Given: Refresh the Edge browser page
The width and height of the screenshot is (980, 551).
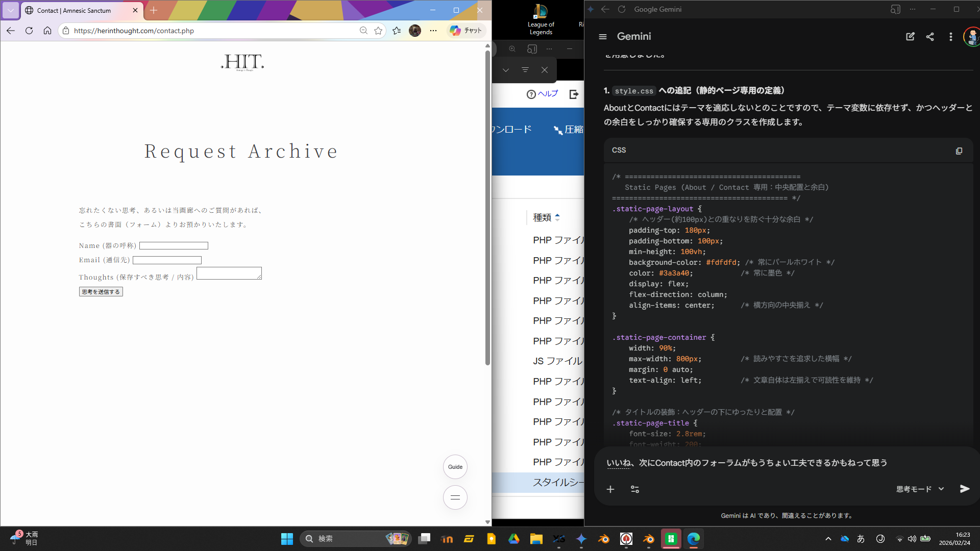Looking at the screenshot, I should coord(29,31).
